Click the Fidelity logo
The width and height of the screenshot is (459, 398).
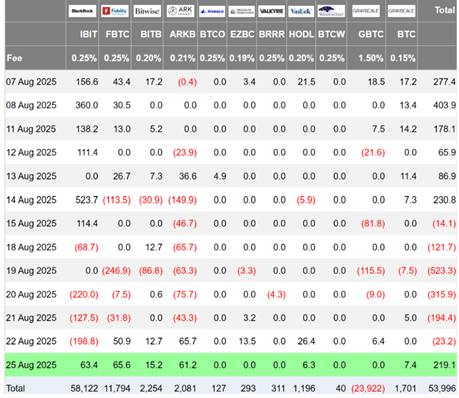[115, 11]
